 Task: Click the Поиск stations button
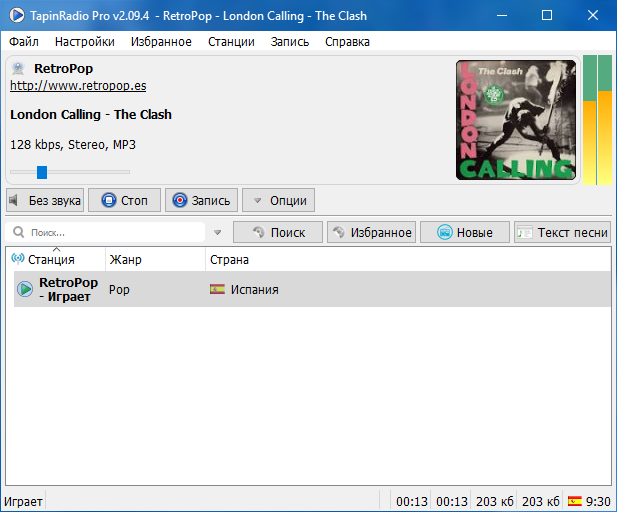(x=278, y=232)
